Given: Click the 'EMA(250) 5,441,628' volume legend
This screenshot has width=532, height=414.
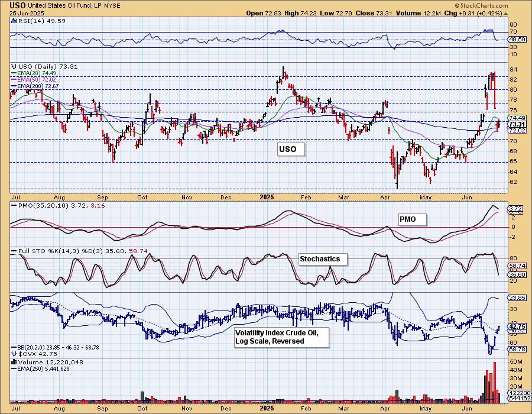Looking at the screenshot, I should click(41, 369).
